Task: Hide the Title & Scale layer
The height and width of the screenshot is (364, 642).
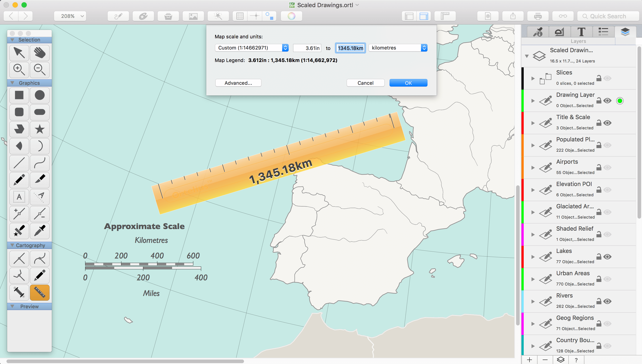Action: pyautogui.click(x=607, y=123)
